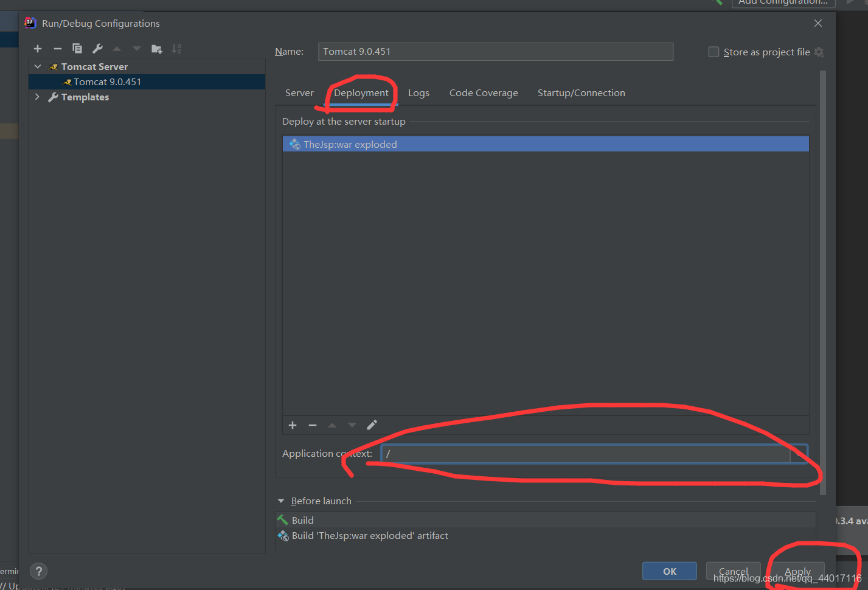The height and width of the screenshot is (590, 868).
Task: Click Add Configuration button in main window
Action: point(783,2)
